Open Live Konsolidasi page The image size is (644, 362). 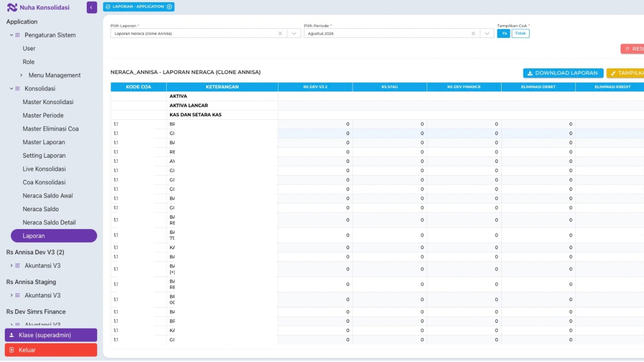(x=44, y=169)
